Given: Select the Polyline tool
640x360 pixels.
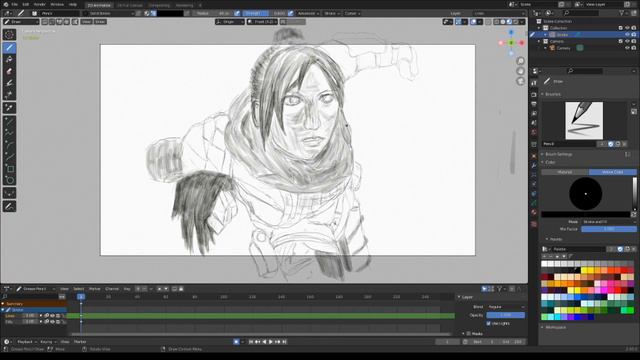Looking at the screenshot, I should click(x=9, y=133).
